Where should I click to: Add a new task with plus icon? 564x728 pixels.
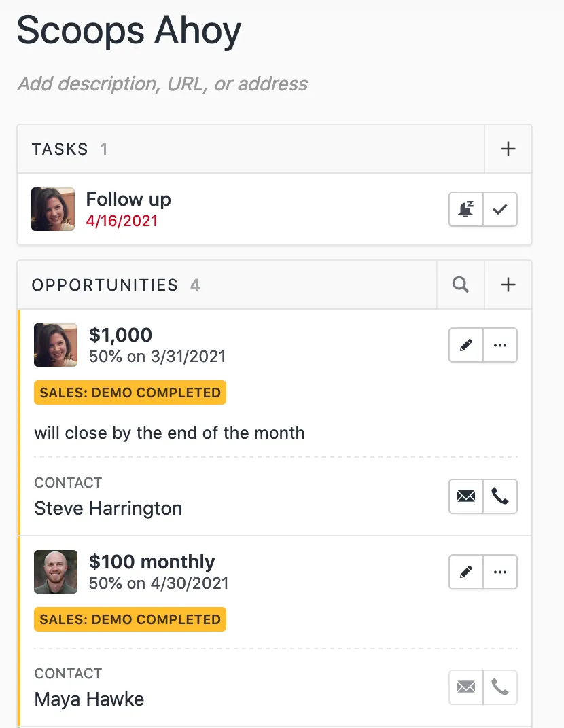pos(508,149)
